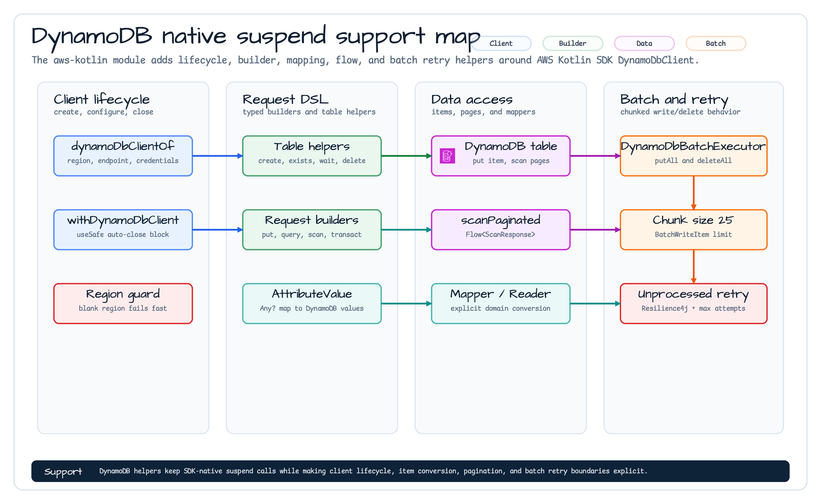Click 'put item, scan pages' text
Screen dimensions: 821x504
pyautogui.click(x=511, y=161)
